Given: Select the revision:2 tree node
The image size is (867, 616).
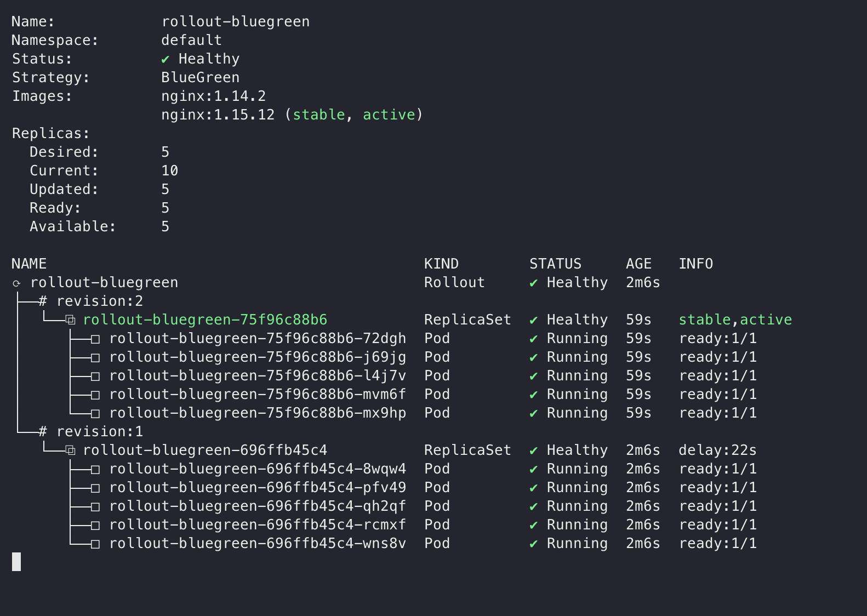Looking at the screenshot, I should [100, 301].
